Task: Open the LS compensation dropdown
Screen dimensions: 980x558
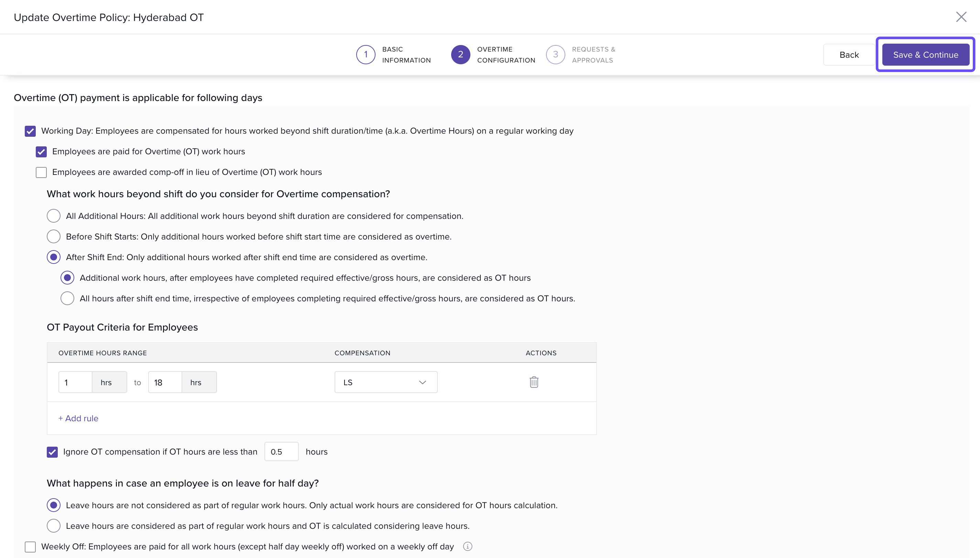Action: 385,382
